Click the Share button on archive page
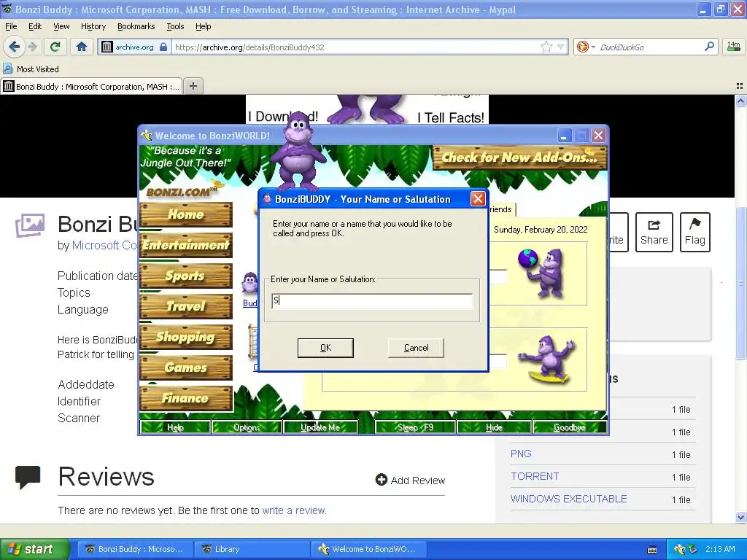Image resolution: width=747 pixels, height=560 pixels. coord(654,232)
